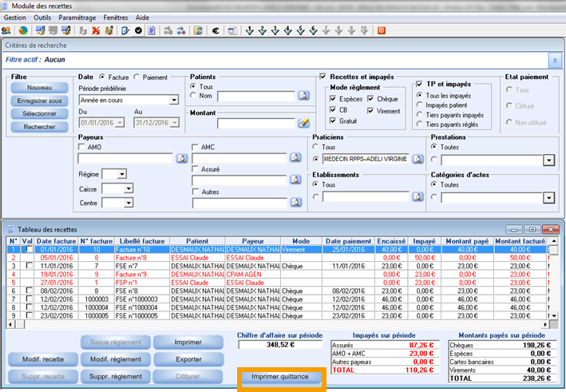Click the Imprimer quittance button
The height and width of the screenshot is (392, 566).
(x=279, y=377)
